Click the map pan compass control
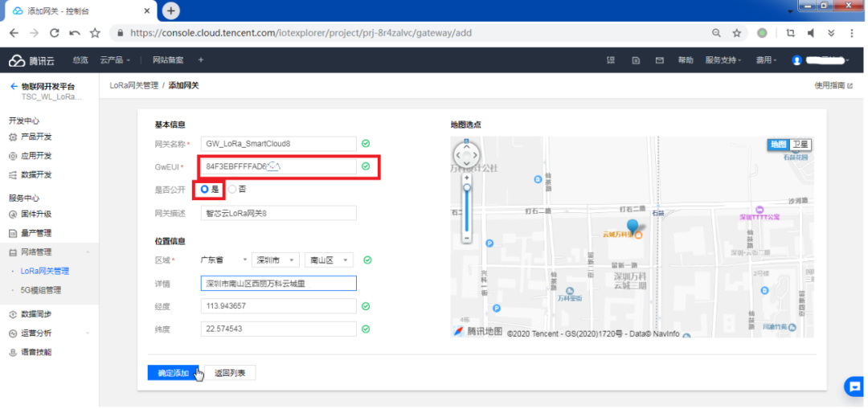Image resolution: width=868 pixels, height=409 pixels. (467, 155)
